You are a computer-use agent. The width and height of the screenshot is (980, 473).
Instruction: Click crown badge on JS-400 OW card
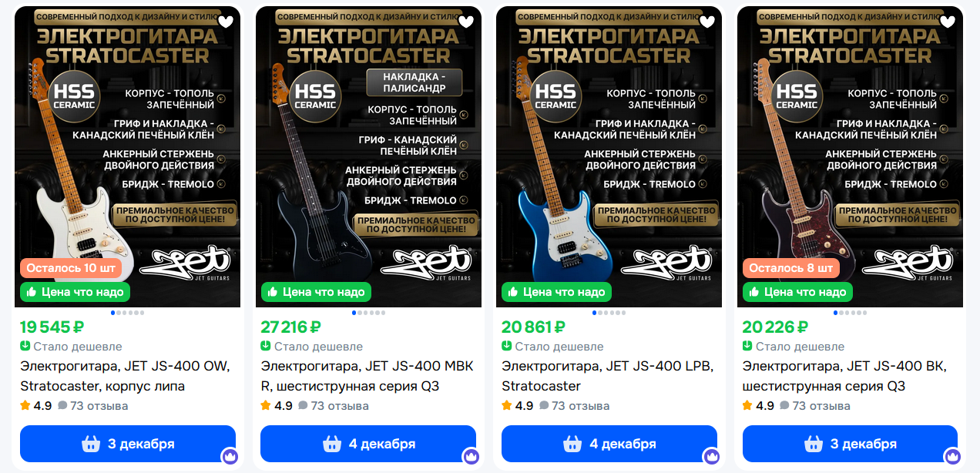(x=230, y=456)
